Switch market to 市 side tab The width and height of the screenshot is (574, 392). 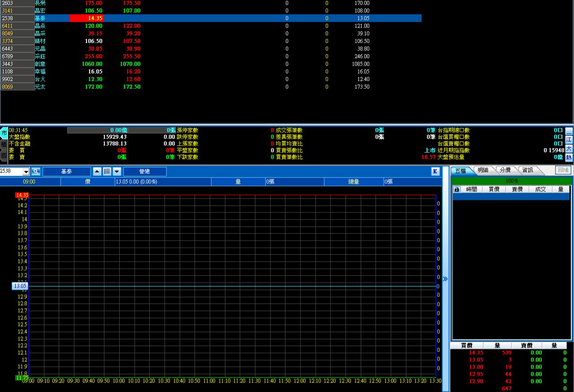[4, 133]
